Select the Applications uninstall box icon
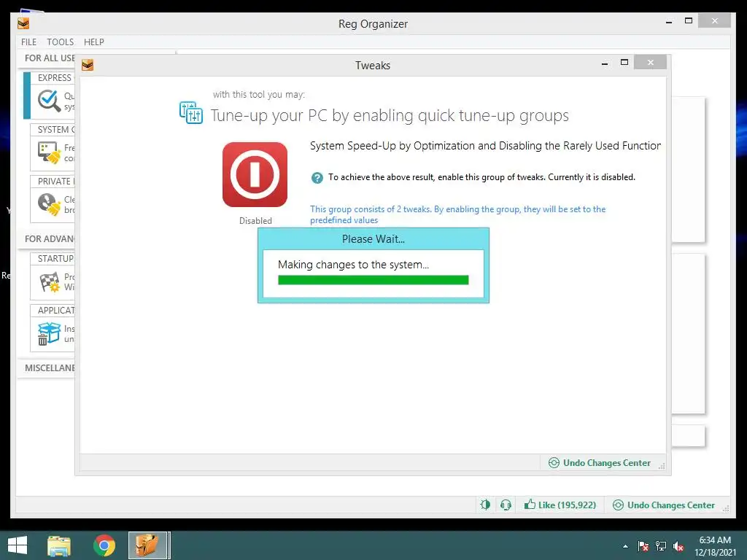 49,333
